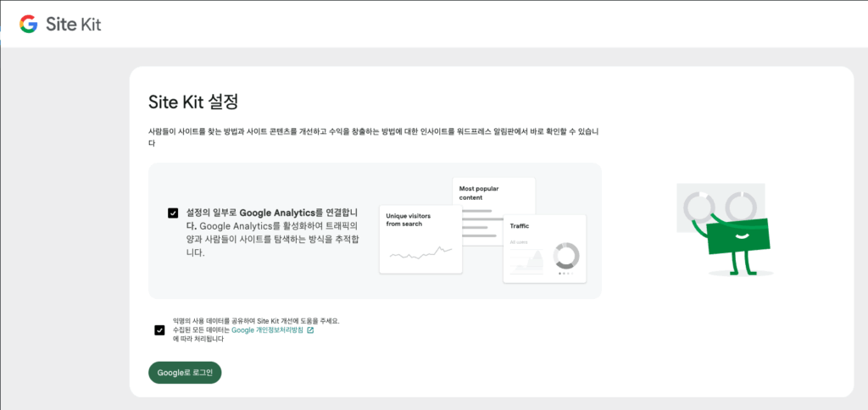Click the Google G logo
This screenshot has height=410, width=868.
click(29, 24)
